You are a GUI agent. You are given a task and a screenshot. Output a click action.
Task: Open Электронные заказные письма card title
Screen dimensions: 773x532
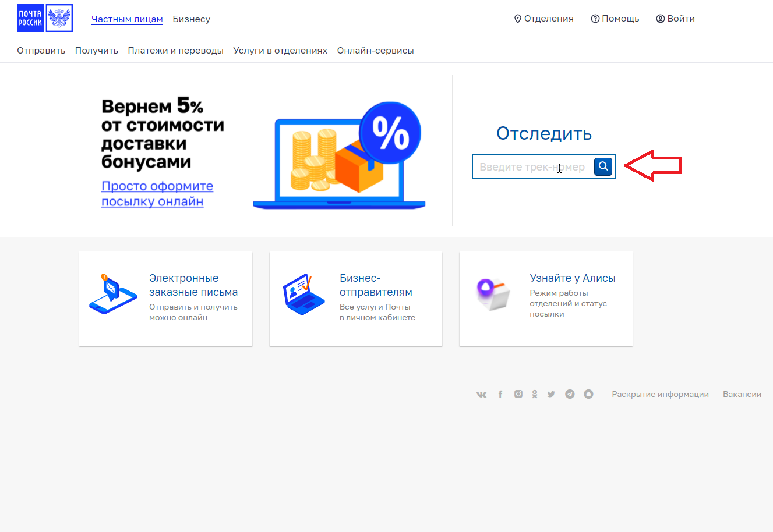coord(193,285)
